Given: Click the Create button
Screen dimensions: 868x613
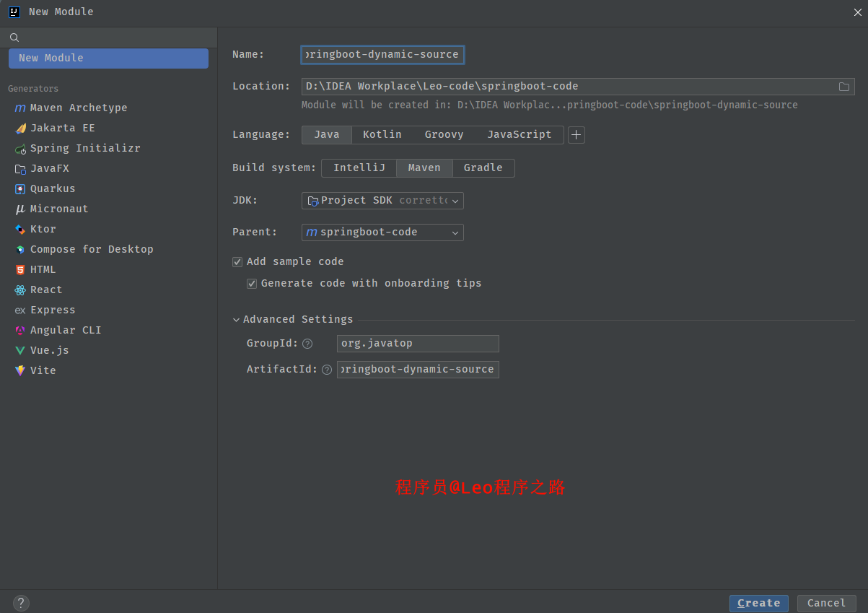Looking at the screenshot, I should pyautogui.click(x=758, y=604).
